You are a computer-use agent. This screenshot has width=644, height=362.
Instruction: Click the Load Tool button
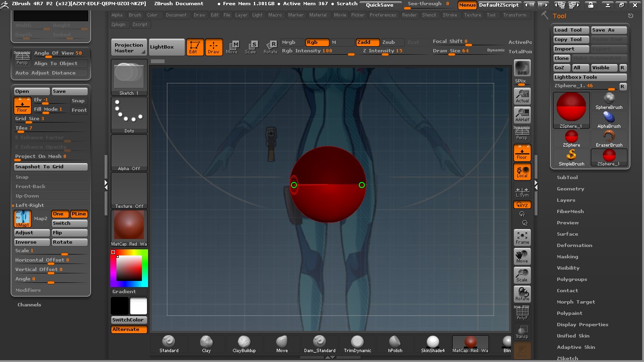coord(570,30)
